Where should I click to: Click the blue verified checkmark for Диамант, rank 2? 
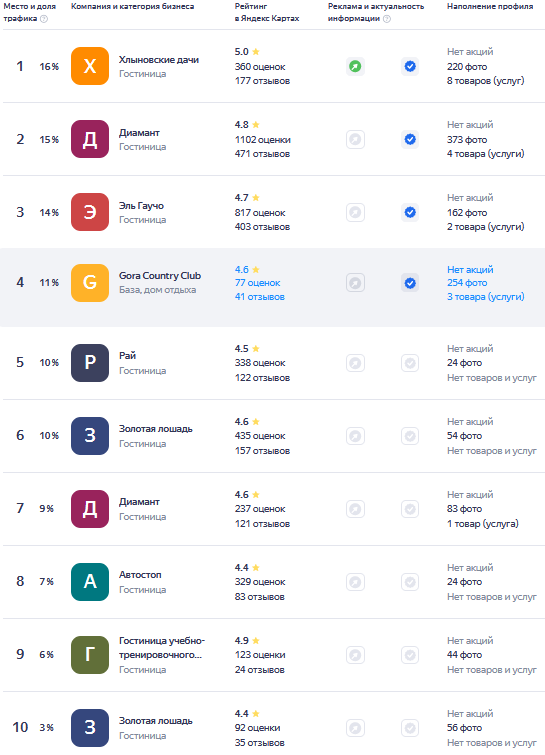coord(410,140)
